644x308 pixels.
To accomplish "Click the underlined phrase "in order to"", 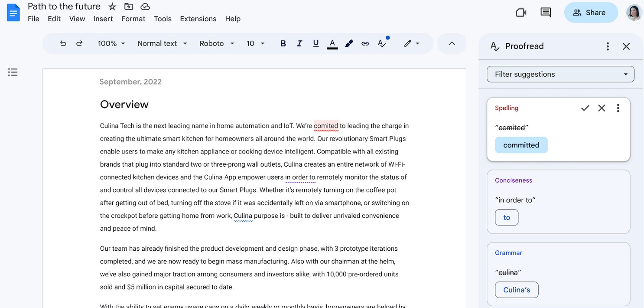I will pos(300,177).
